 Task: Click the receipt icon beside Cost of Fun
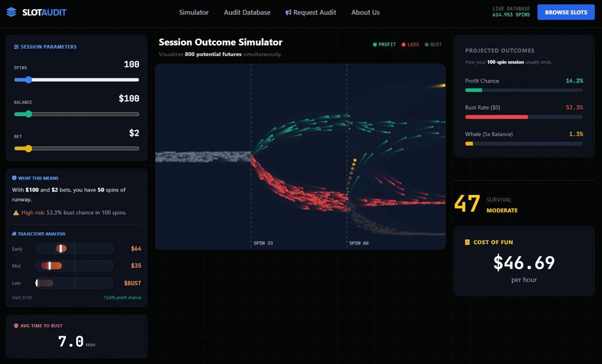(x=467, y=242)
